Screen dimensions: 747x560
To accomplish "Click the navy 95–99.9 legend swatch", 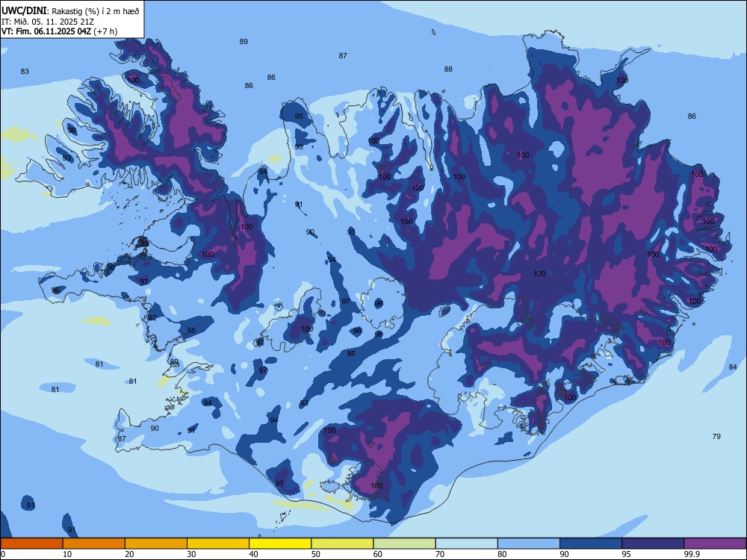I will [x=653, y=544].
